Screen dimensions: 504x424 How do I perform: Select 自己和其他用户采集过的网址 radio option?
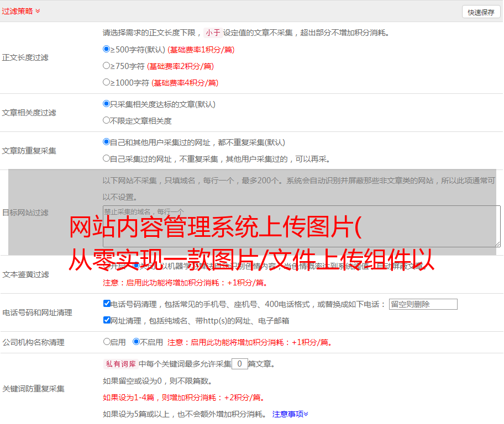click(x=106, y=142)
